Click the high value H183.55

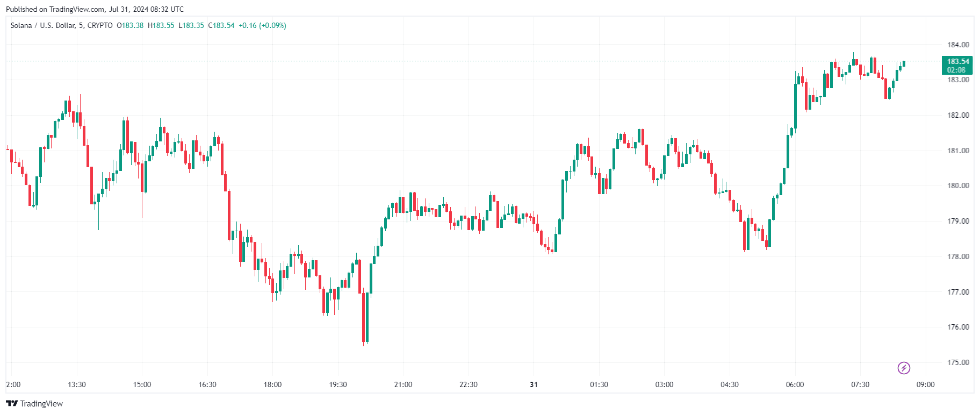pyautogui.click(x=161, y=25)
